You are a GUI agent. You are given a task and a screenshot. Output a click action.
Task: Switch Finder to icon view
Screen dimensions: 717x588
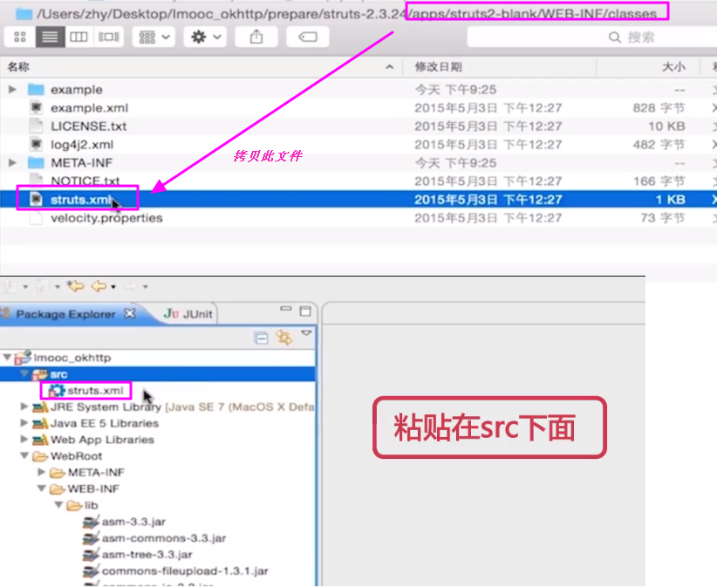pyautogui.click(x=20, y=37)
